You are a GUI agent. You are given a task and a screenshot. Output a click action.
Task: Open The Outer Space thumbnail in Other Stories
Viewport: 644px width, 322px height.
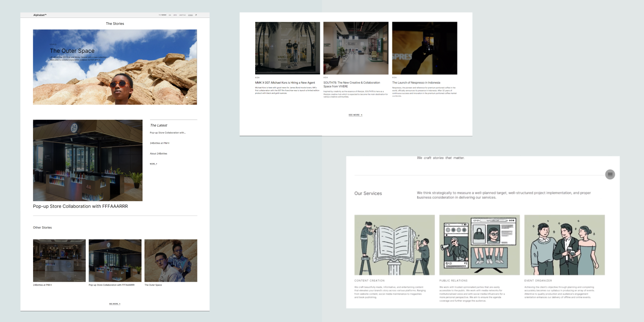tap(171, 260)
